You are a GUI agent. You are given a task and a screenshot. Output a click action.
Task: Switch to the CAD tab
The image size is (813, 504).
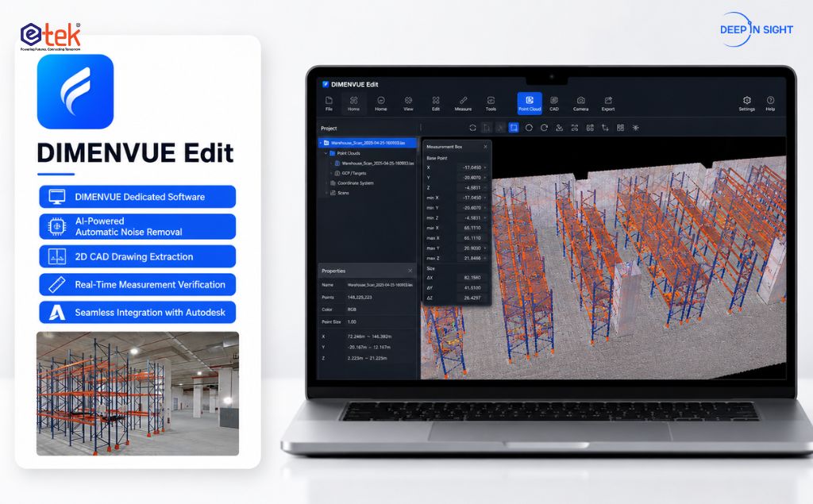(x=554, y=103)
